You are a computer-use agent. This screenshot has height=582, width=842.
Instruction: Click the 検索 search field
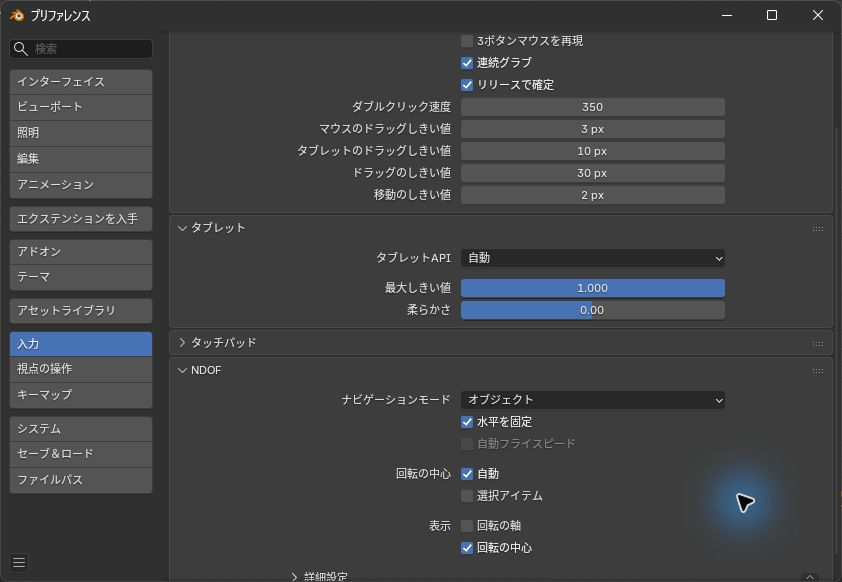pyautogui.click(x=81, y=49)
